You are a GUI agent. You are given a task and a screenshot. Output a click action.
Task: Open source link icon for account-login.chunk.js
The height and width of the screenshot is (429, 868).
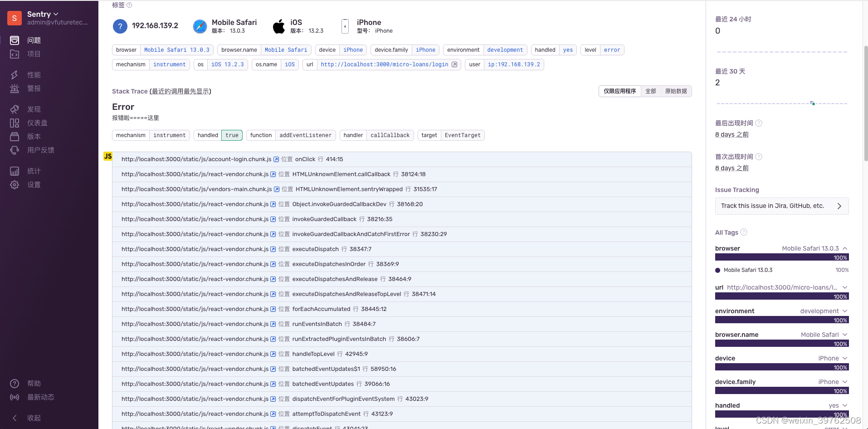[x=276, y=159]
